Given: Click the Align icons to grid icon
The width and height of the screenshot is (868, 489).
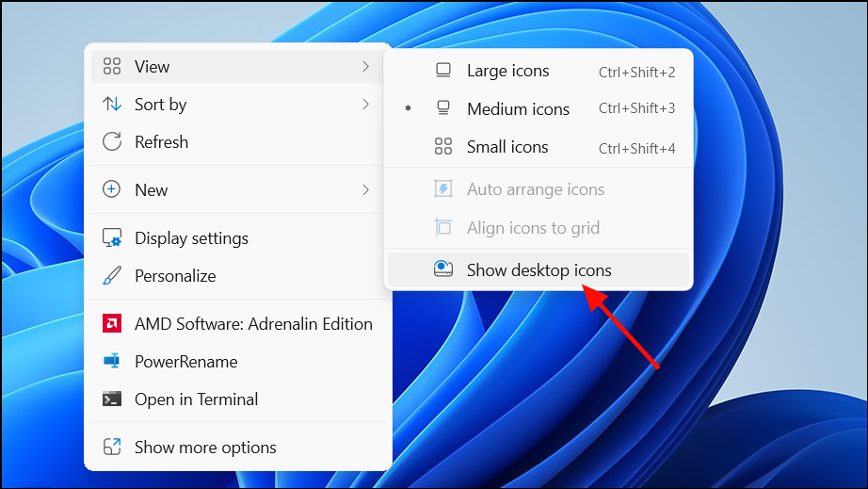Looking at the screenshot, I should tap(443, 227).
